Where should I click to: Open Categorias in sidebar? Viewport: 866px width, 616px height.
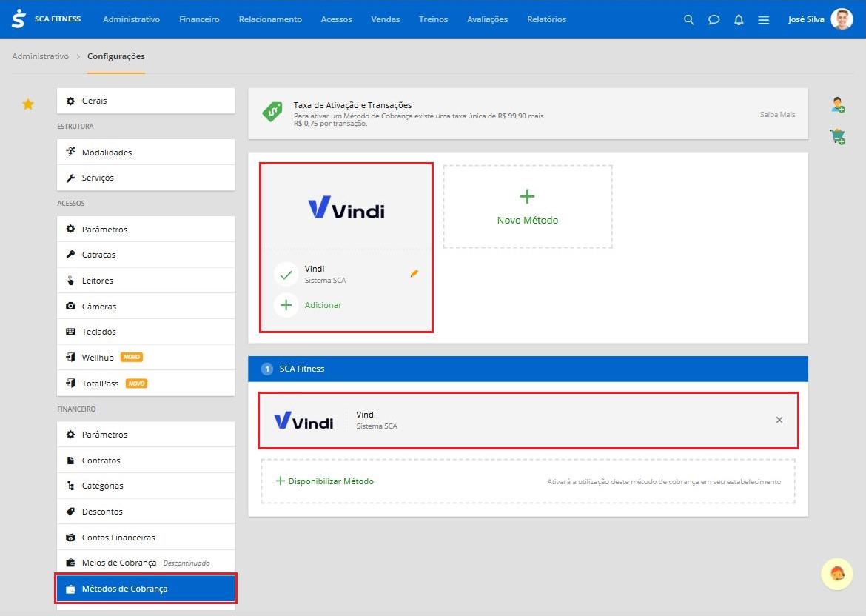[x=146, y=486]
